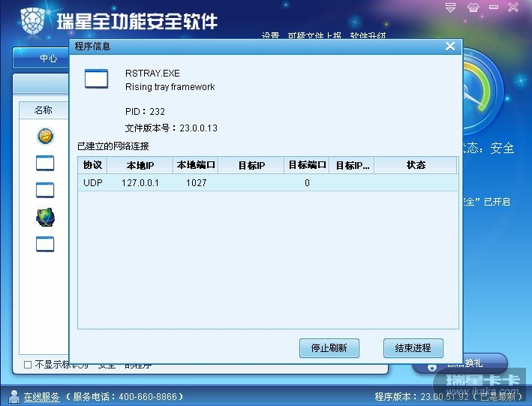The height and width of the screenshot is (406, 532).
Task: Click the RSTRAY.EXE program window icon
Action: click(96, 78)
